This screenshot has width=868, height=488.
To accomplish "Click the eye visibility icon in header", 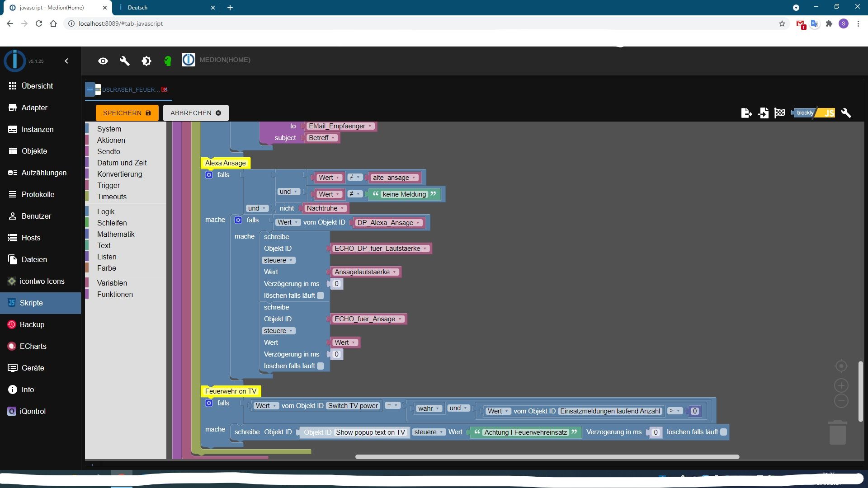I will [x=103, y=61].
